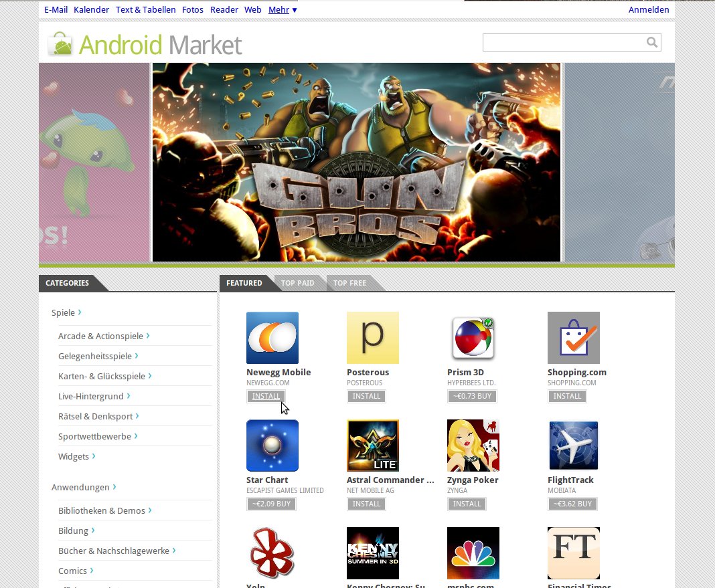Screen dimensions: 715x588
Task: Open Sportwettbewerbe category
Action: [x=98, y=436]
